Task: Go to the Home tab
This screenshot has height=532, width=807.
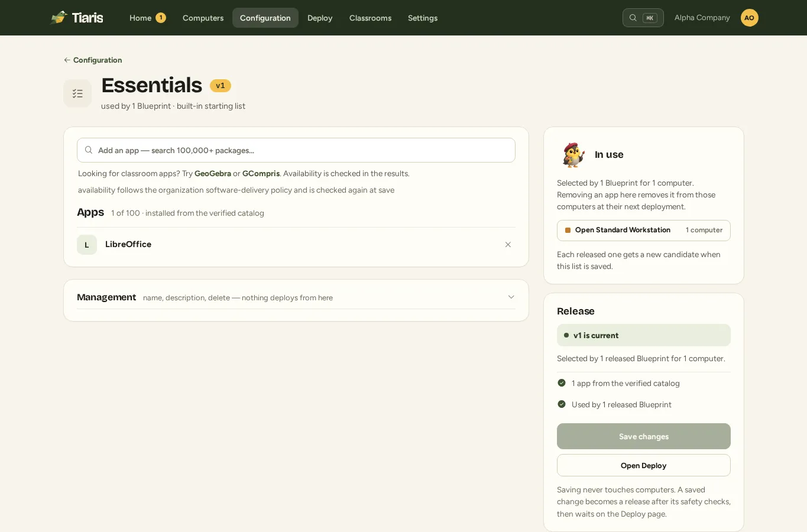Action: click(147, 18)
